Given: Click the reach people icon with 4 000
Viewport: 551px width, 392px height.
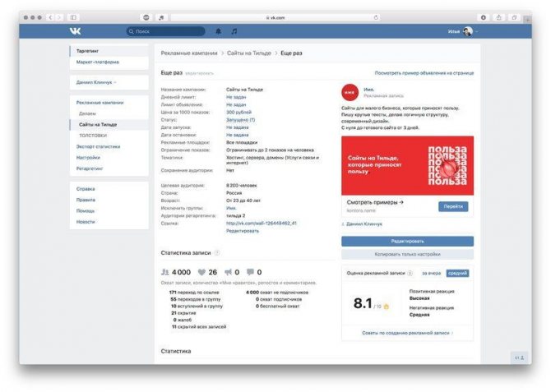Looking at the screenshot, I should tap(164, 272).
